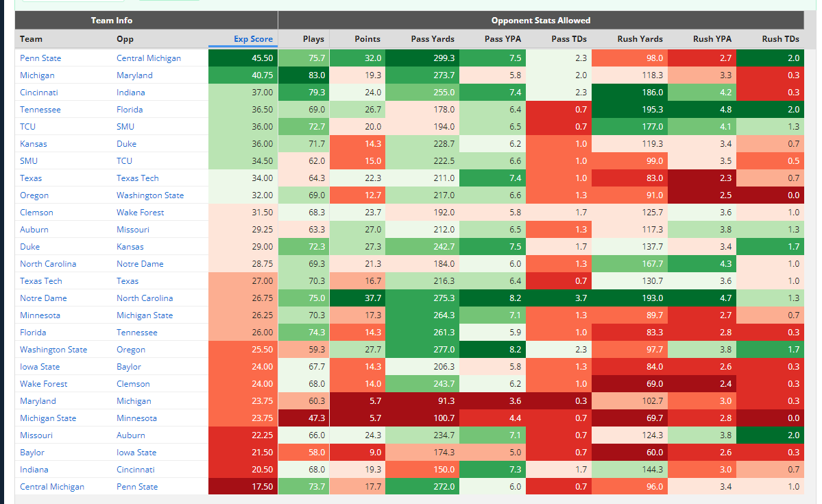Open Minnesota team link facing Michigan State
The image size is (822, 504).
(x=40, y=315)
